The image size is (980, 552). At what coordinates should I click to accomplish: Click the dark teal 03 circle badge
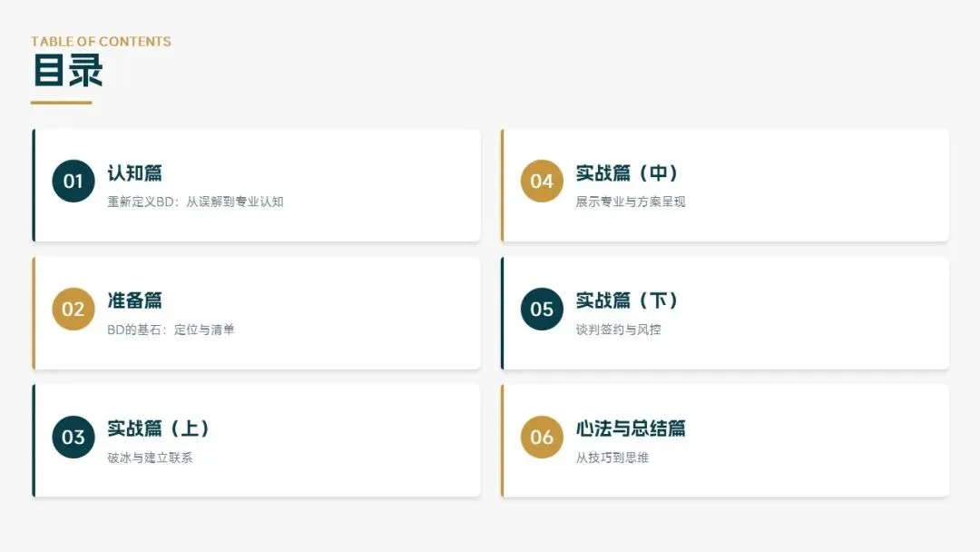pos(73,437)
